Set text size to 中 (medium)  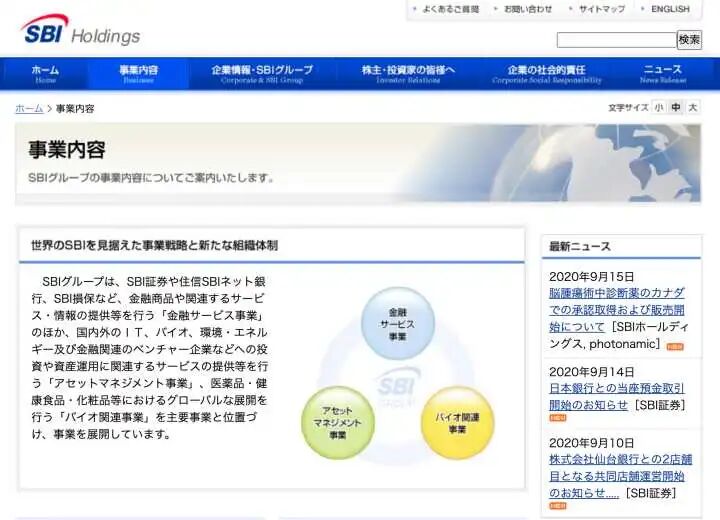point(675,107)
